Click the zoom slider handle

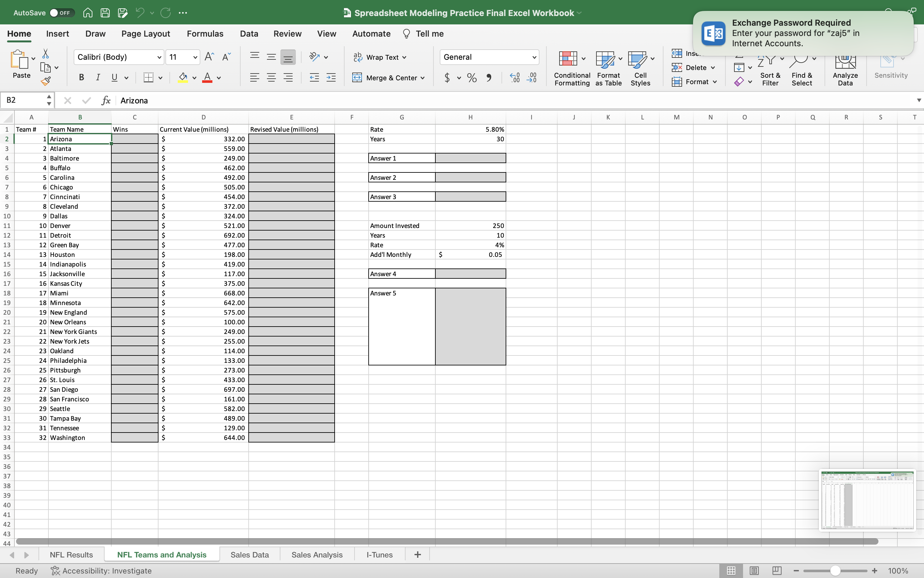[835, 570]
